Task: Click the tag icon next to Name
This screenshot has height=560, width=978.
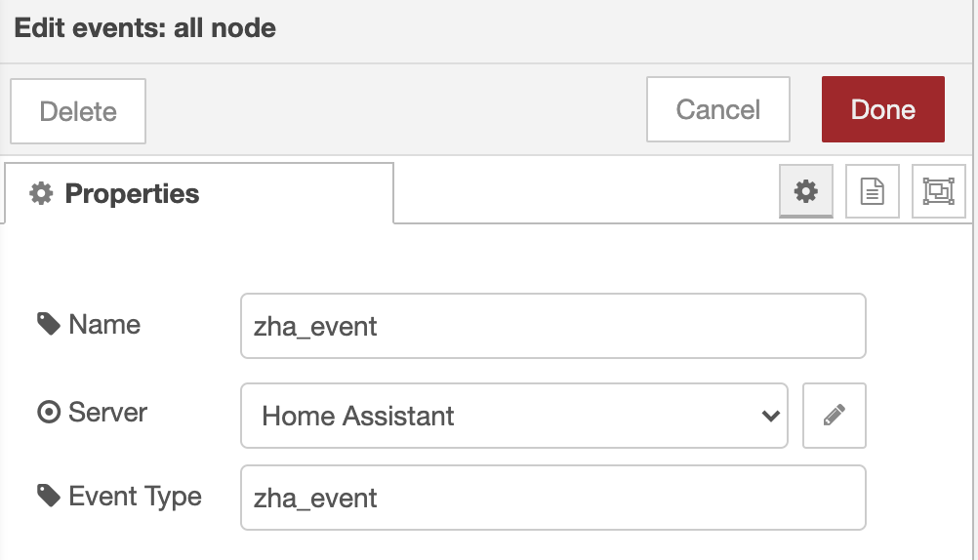Action: coord(48,324)
